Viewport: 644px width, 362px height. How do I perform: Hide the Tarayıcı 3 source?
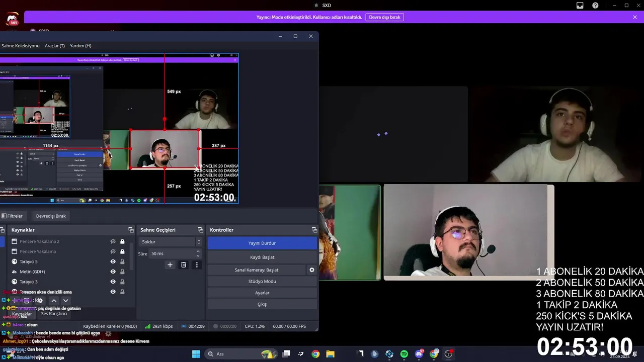click(x=113, y=282)
